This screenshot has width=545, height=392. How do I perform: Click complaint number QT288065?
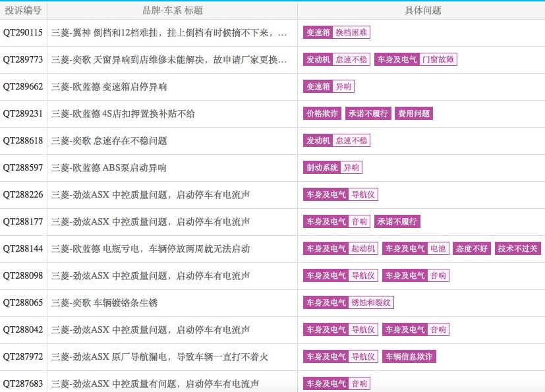click(23, 302)
